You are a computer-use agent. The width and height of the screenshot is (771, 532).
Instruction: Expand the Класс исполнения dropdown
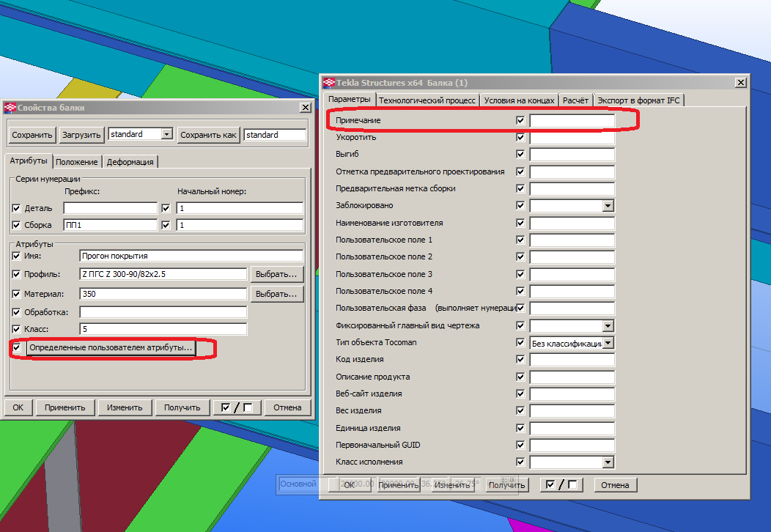click(607, 462)
